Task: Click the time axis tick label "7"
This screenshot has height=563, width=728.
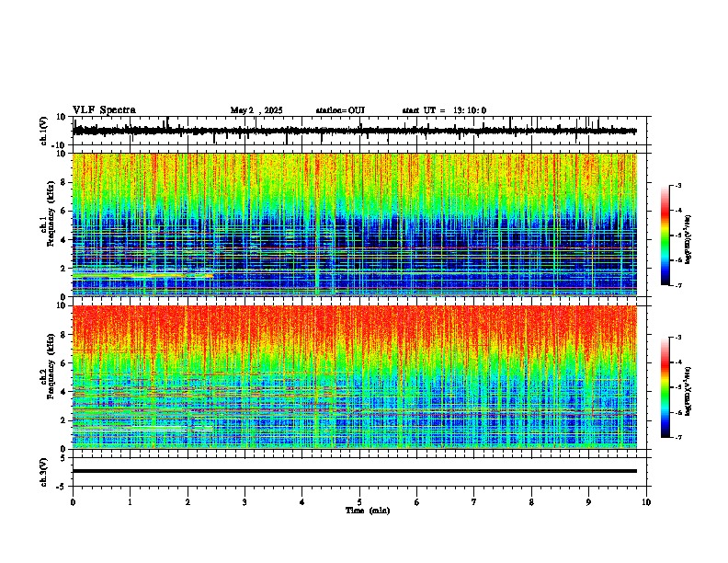Action: 474,502
